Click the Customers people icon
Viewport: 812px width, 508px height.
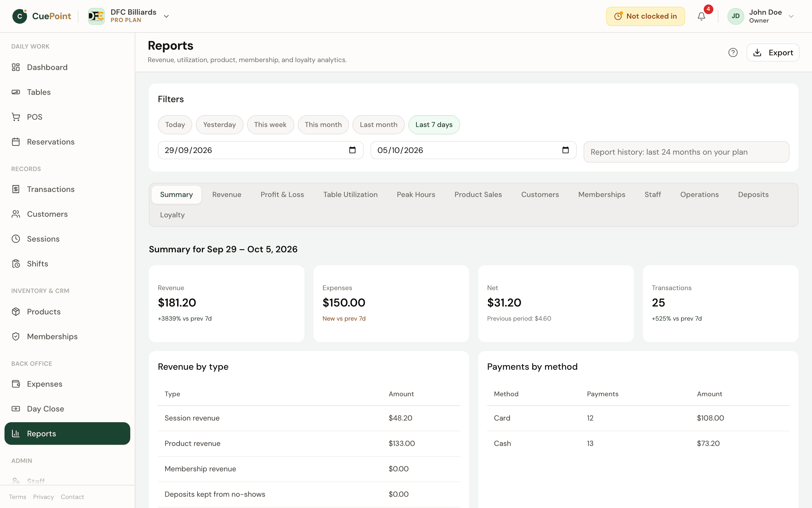click(16, 214)
